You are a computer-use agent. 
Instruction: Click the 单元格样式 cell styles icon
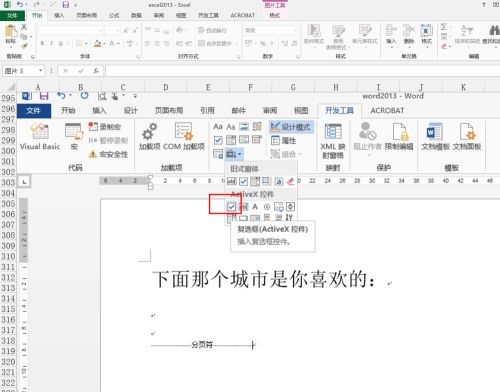point(365,31)
